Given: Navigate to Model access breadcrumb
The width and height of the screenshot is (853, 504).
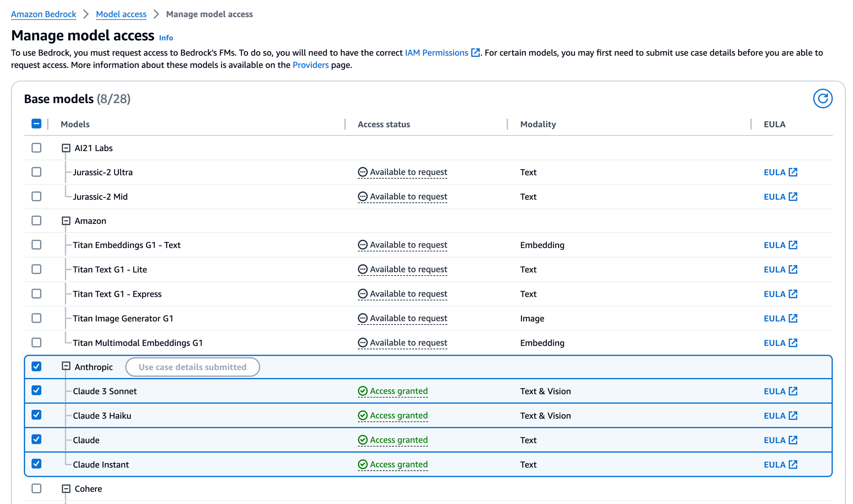Looking at the screenshot, I should (121, 14).
